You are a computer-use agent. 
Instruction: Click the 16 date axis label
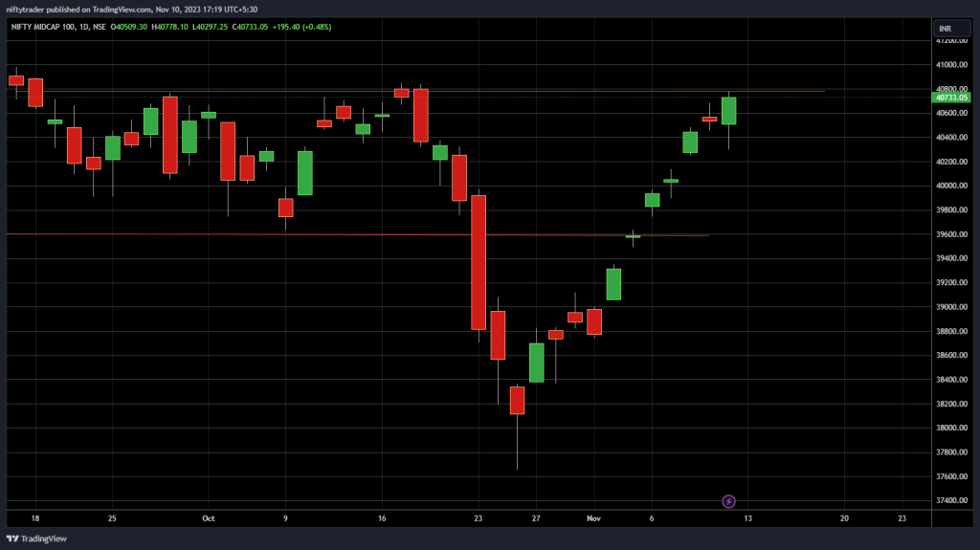pyautogui.click(x=382, y=518)
